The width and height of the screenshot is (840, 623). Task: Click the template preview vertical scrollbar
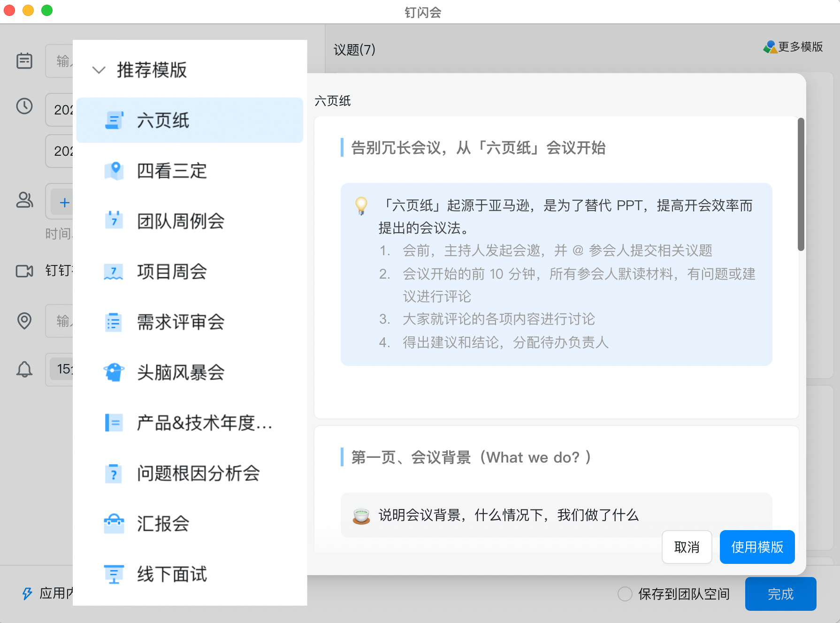click(x=801, y=184)
